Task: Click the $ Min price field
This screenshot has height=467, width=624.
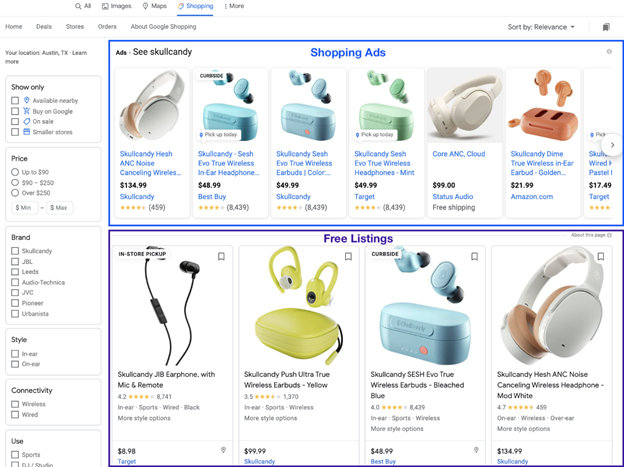Action: tap(25, 207)
